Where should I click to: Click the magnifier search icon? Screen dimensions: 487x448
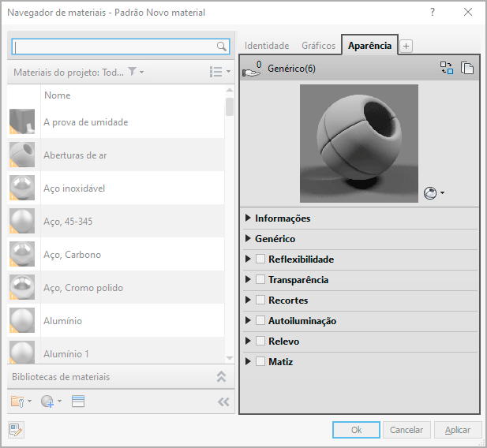[x=221, y=47]
